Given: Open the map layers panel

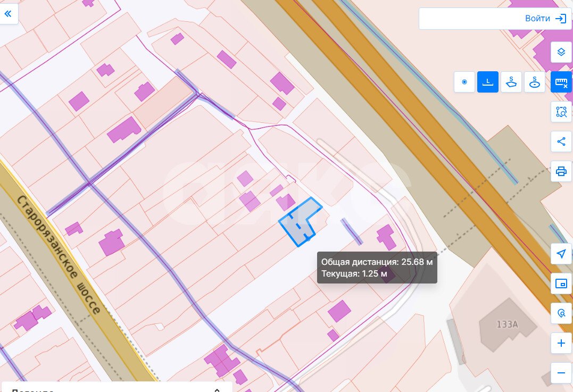Looking at the screenshot, I should [x=561, y=52].
